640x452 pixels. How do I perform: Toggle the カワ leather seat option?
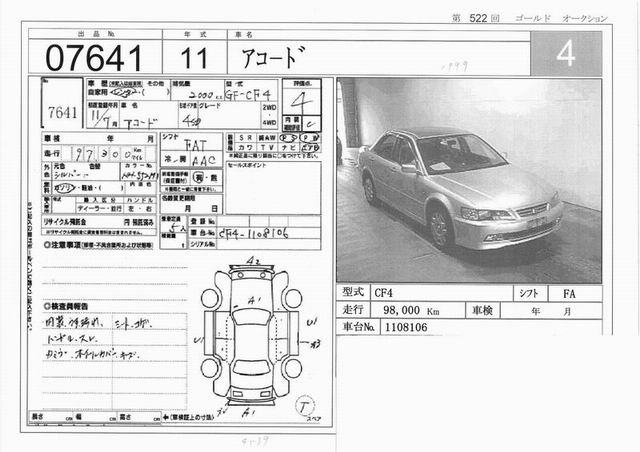click(245, 147)
